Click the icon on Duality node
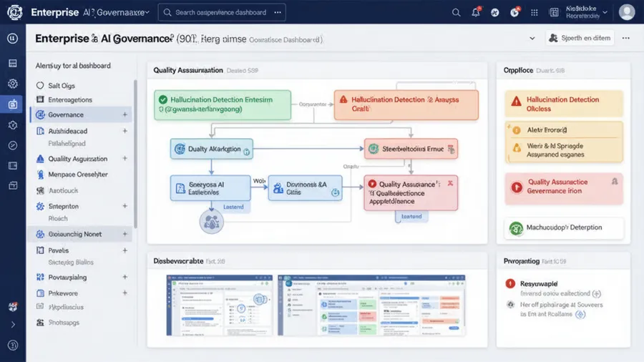 click(180, 149)
